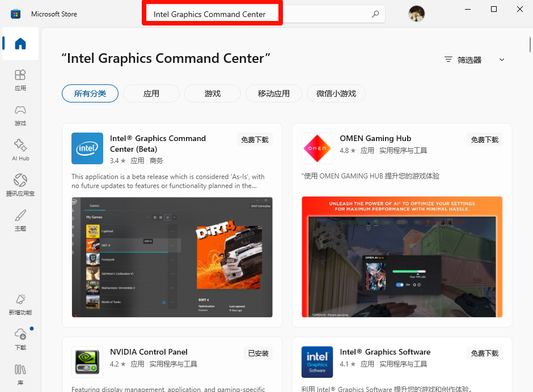Viewport: 533px width, 392px height.
Task: Click the 4.1 star rating text
Action: pos(348,364)
